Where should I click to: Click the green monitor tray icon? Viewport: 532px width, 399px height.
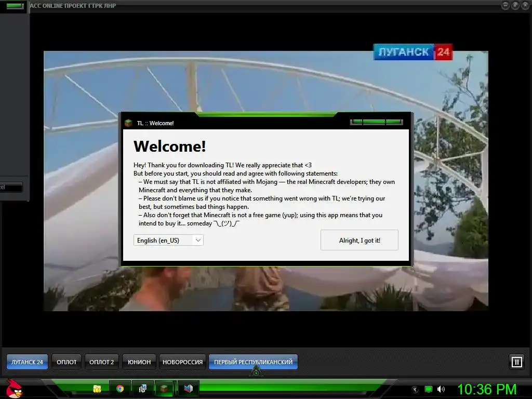(x=429, y=389)
